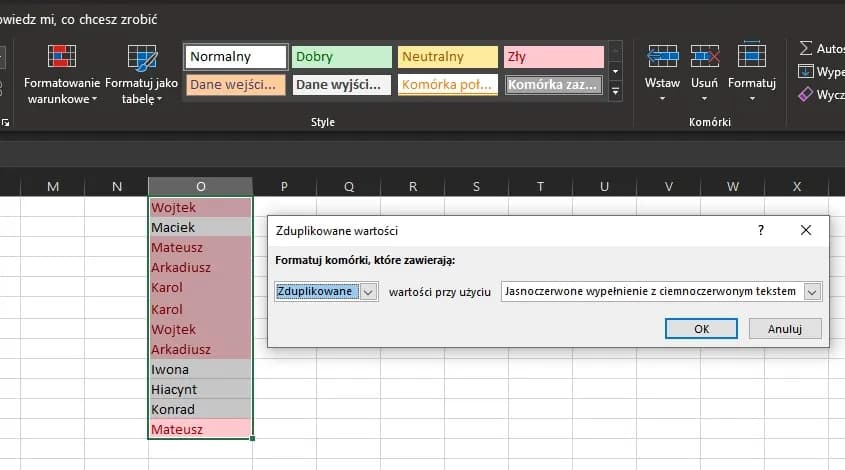845x470 pixels.
Task: Click the AutoSum sigma icon
Action: pos(806,48)
